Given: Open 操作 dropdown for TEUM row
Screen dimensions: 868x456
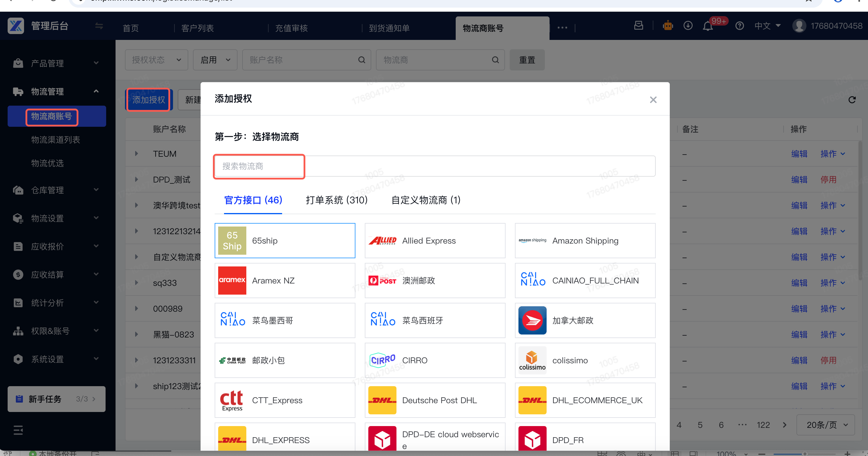Looking at the screenshot, I should 832,154.
